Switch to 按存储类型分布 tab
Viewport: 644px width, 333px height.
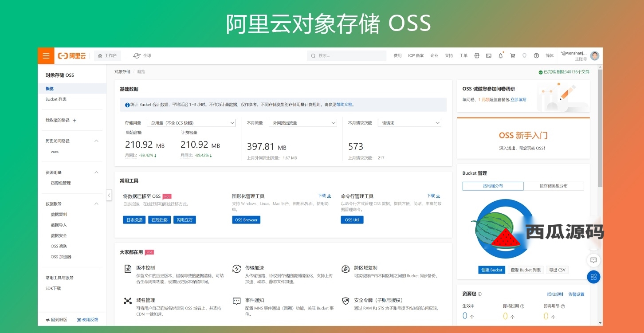click(554, 186)
